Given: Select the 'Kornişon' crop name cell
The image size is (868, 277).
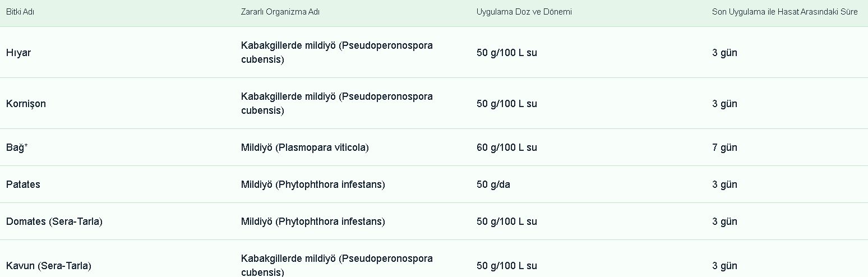Looking at the screenshot, I should click(26, 104).
